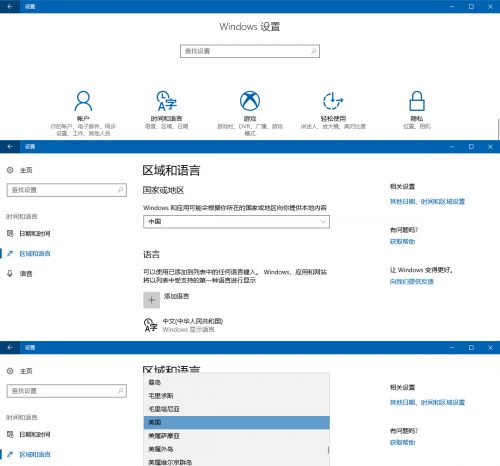Open the 帐户 accounts settings icon

(x=83, y=101)
